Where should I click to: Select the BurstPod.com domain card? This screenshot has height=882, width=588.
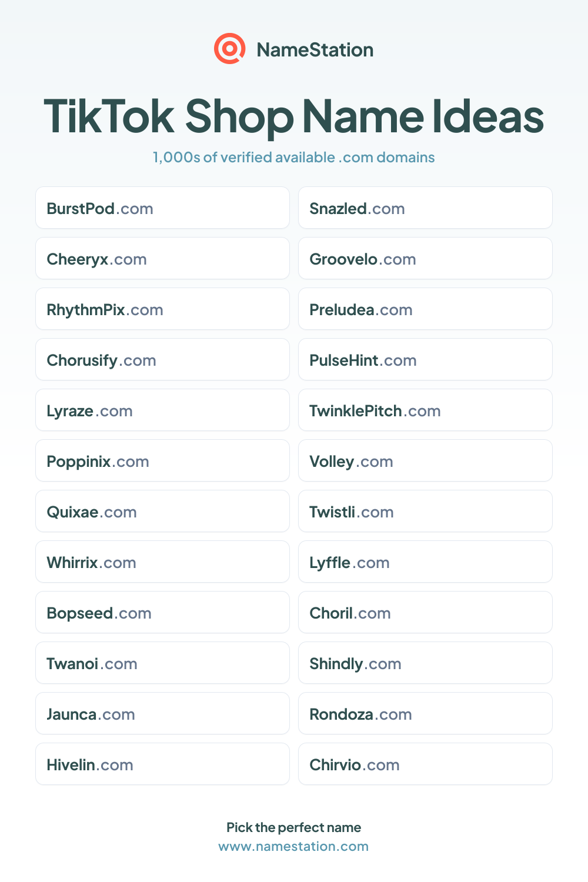pyautogui.click(x=162, y=208)
